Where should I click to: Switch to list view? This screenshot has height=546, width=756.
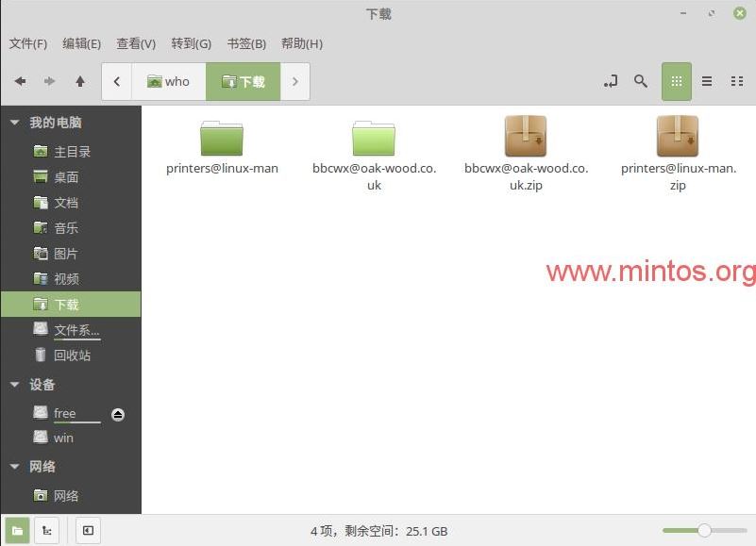pos(706,81)
